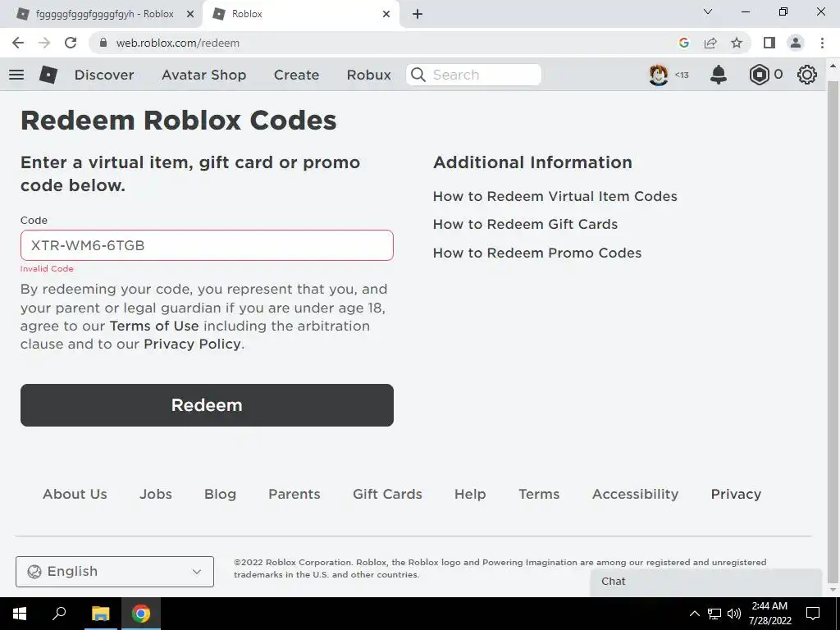840x630 pixels.
Task: Open the Windows action center
Action: [813, 614]
